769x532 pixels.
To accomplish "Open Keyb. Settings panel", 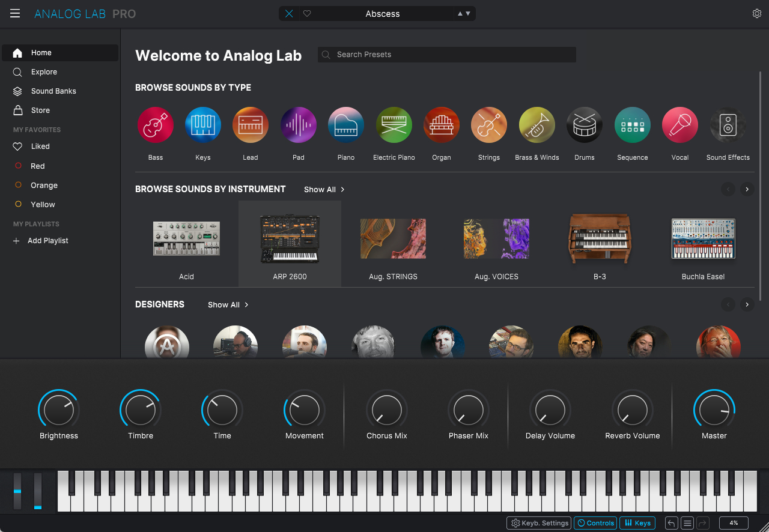I will (539, 523).
